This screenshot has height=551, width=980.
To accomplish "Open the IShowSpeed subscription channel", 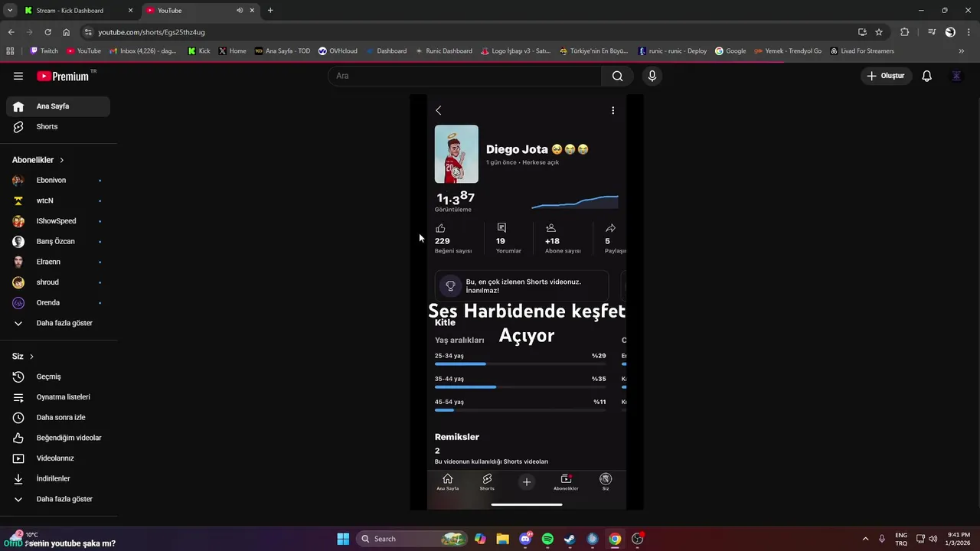I will (58, 221).
